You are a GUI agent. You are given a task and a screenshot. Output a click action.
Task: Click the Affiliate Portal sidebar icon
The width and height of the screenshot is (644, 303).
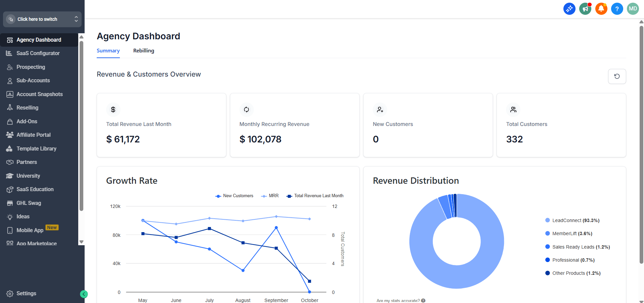[10, 135]
